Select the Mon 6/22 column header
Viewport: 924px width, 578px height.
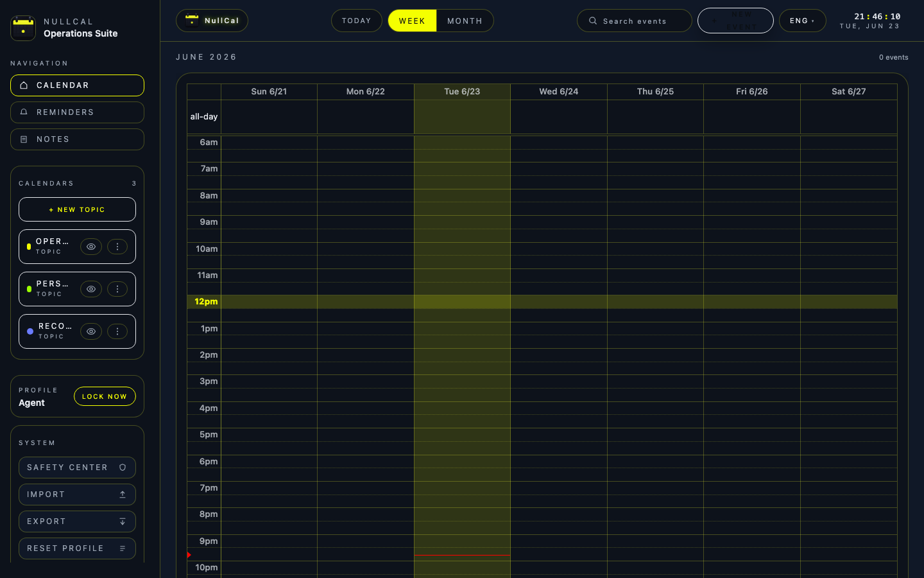pyautogui.click(x=366, y=92)
